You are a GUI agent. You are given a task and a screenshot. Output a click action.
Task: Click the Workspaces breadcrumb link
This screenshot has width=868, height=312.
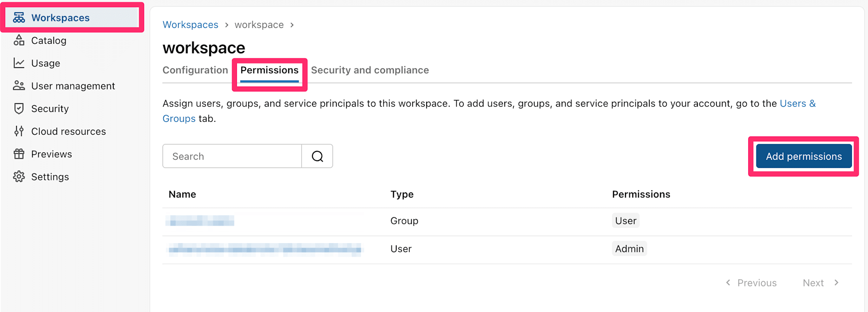point(191,25)
